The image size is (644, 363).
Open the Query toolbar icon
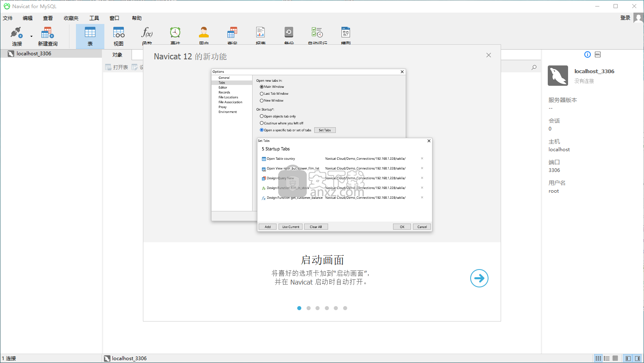232,33
